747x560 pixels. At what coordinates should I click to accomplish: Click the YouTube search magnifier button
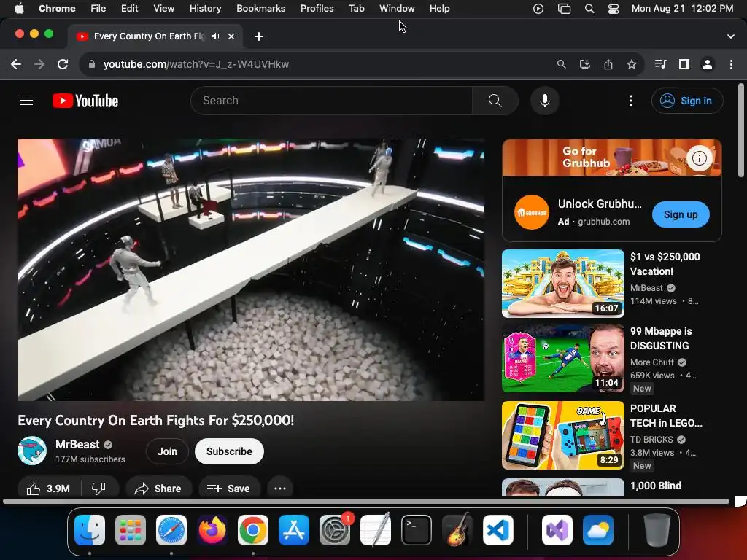point(495,101)
